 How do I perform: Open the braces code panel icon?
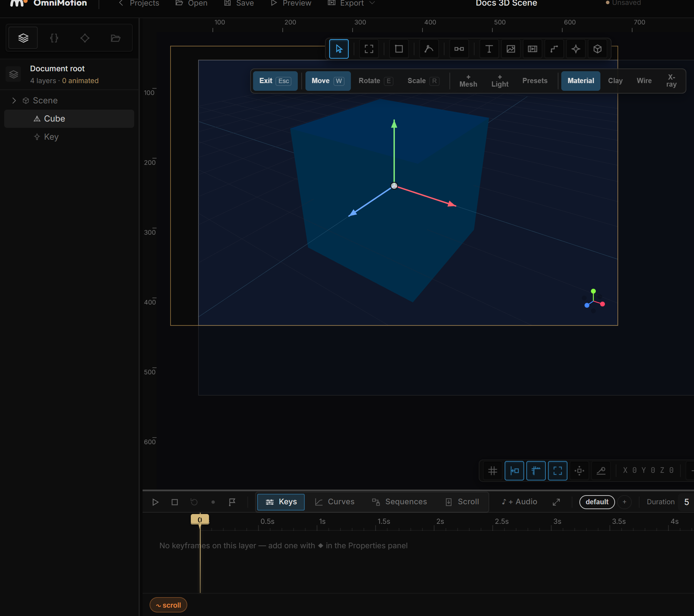pyautogui.click(x=54, y=38)
